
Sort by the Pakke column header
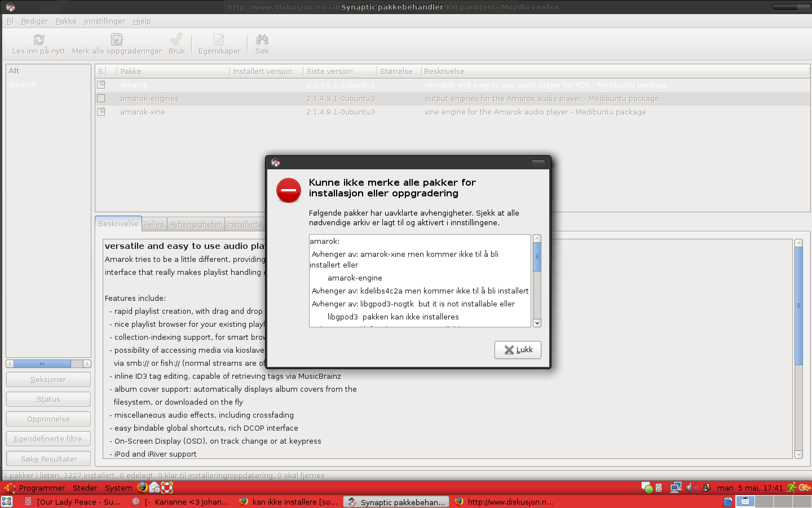(173, 71)
